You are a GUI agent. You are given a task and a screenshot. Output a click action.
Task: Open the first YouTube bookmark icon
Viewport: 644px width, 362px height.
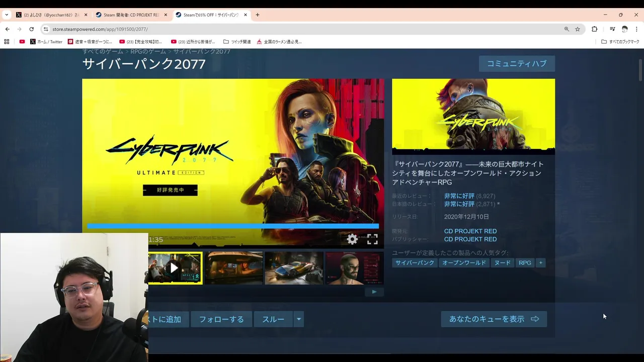click(22, 42)
